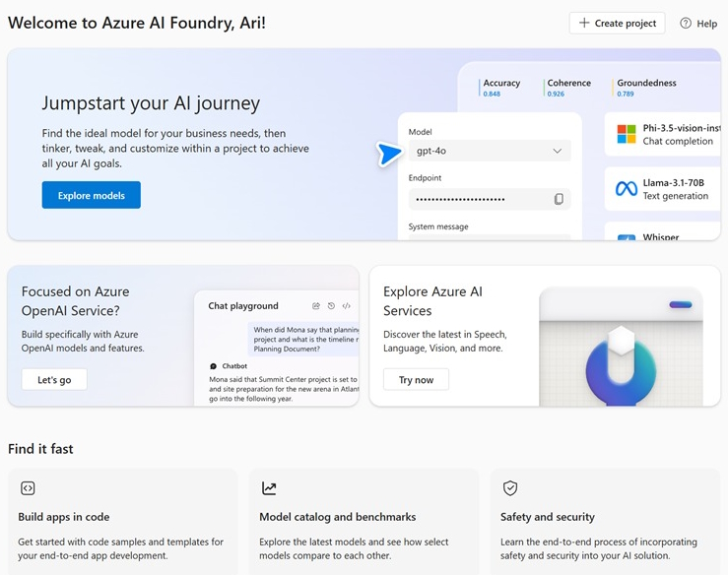Click the Jumpstart your AI journey heading
This screenshot has width=728, height=575.
point(151,103)
